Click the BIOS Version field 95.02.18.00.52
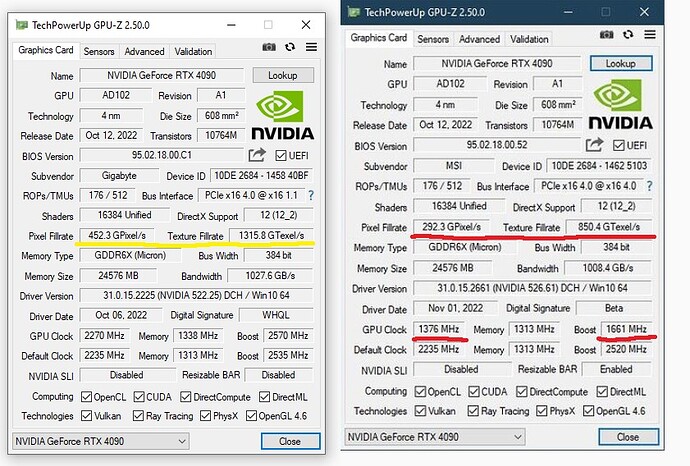This screenshot has height=466, width=690. 497,145
